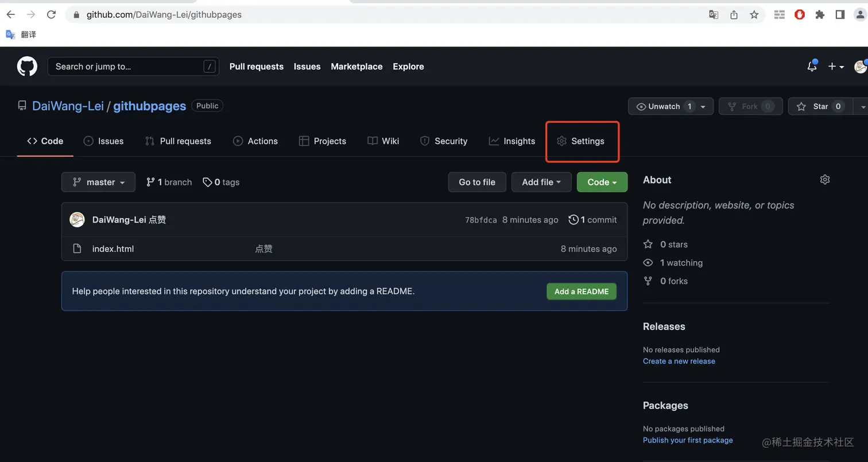Expand the Add file dropdown
This screenshot has height=462, width=868.
pos(541,182)
